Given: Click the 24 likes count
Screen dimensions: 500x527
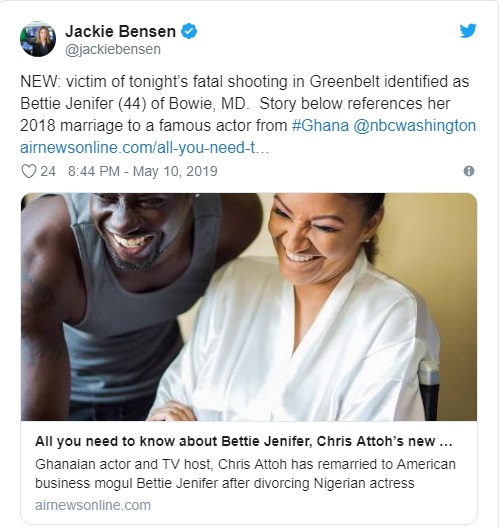Looking at the screenshot, I should (48, 171).
